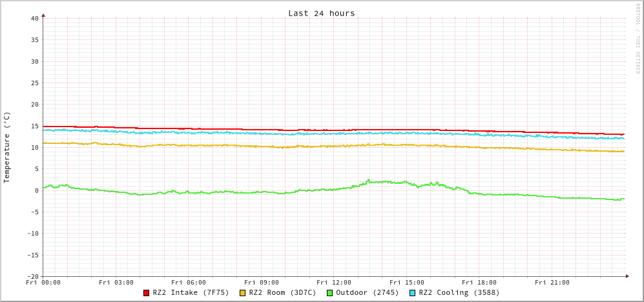
Task: Click the 40 tick label on temperature axis
Action: [34, 18]
